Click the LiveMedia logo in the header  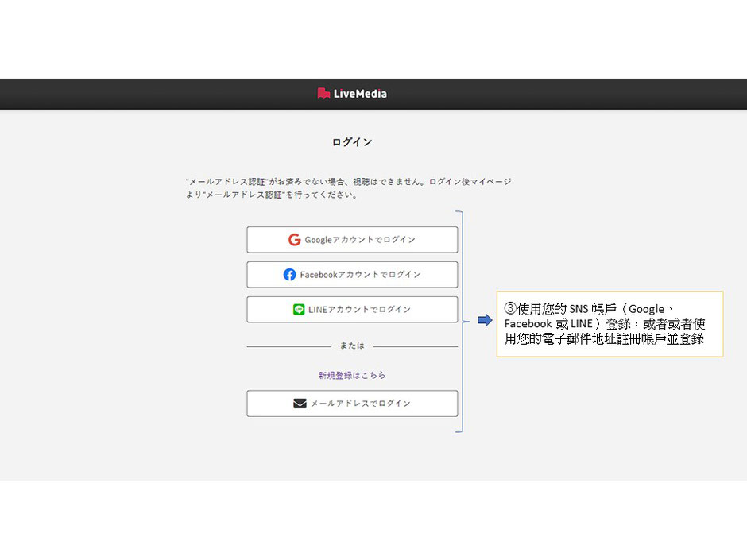(x=352, y=94)
